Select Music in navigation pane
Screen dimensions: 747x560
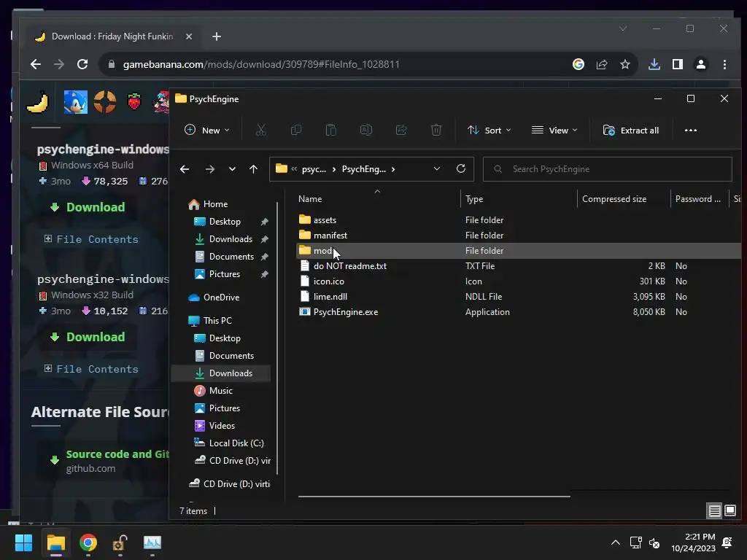[220, 391]
